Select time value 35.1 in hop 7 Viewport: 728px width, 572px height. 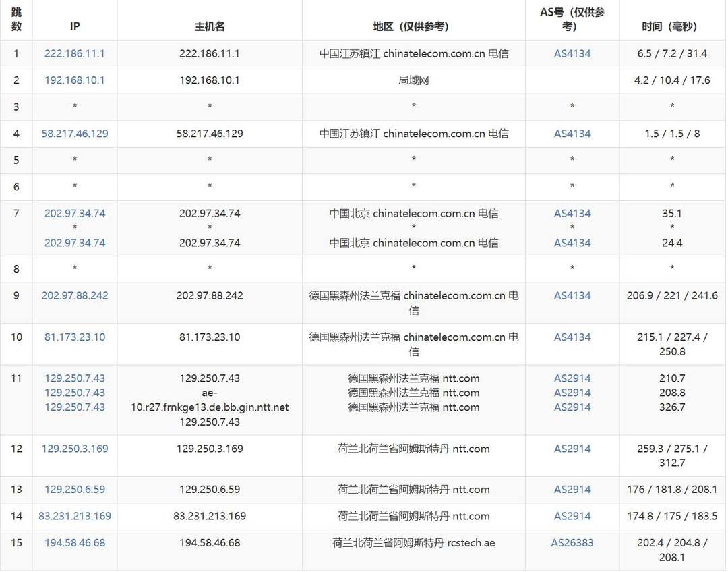point(672,213)
